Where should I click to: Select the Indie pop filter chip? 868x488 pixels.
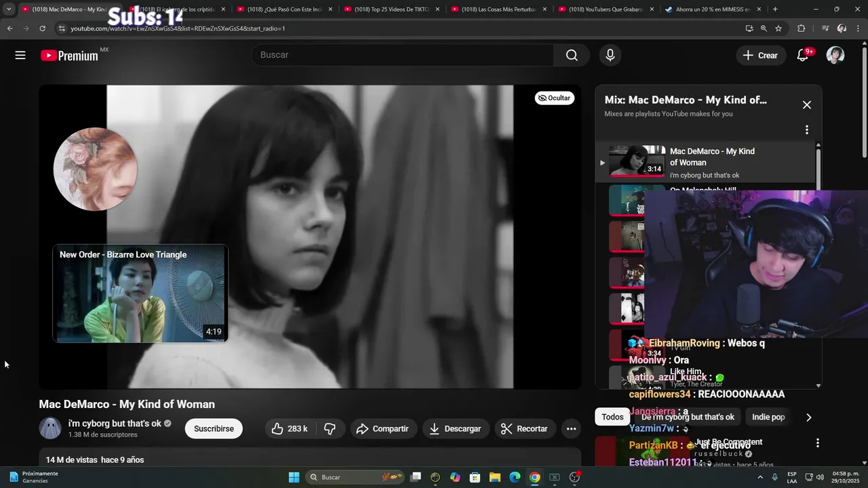pos(768,417)
